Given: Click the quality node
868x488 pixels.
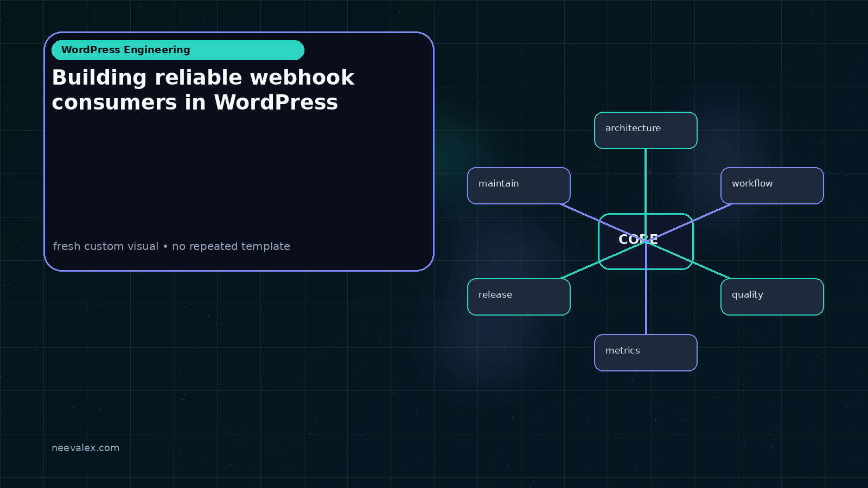Looking at the screenshot, I should tap(772, 297).
